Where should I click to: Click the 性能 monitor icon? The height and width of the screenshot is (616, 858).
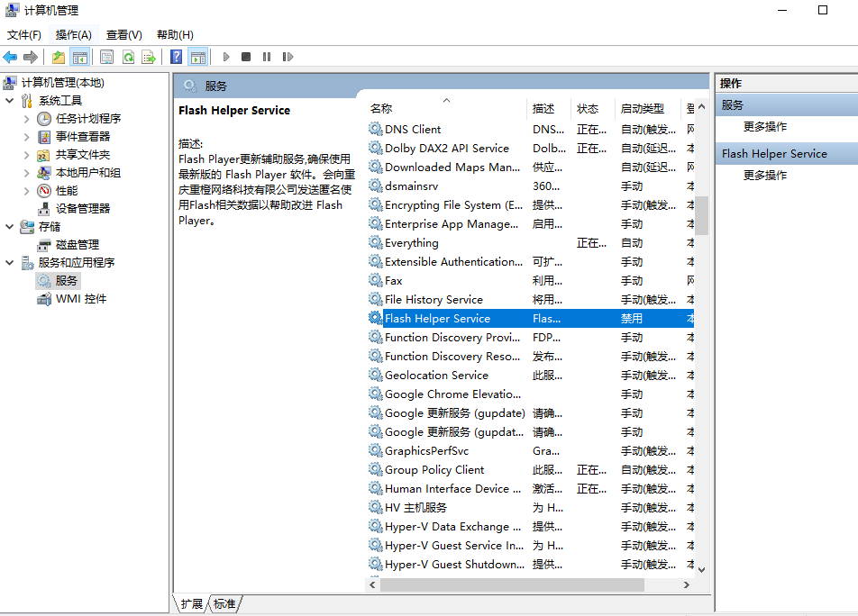(x=44, y=191)
